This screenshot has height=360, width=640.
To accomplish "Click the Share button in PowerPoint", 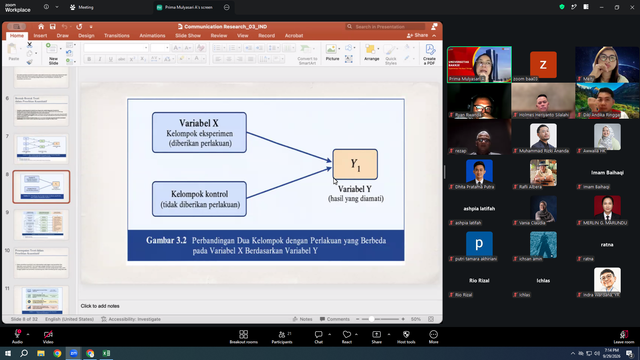I will coord(417,36).
